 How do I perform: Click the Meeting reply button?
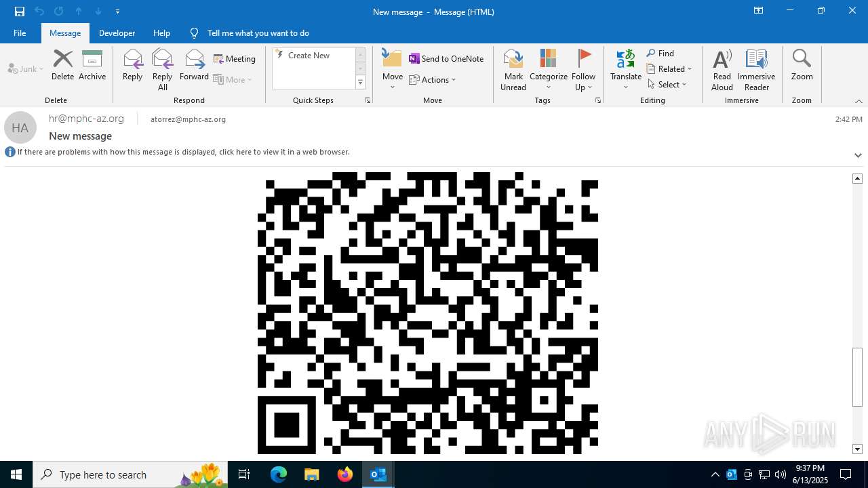[x=235, y=59]
